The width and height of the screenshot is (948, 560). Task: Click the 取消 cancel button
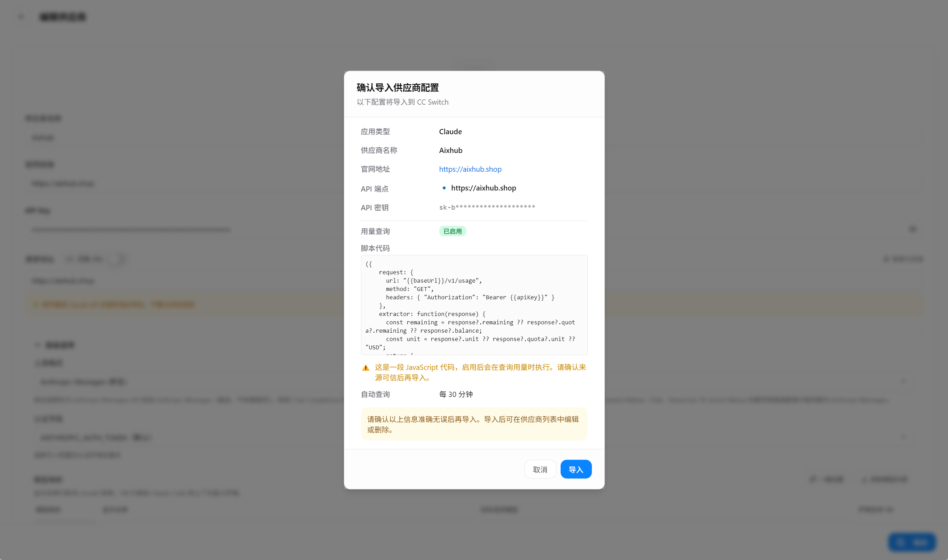tap(540, 469)
